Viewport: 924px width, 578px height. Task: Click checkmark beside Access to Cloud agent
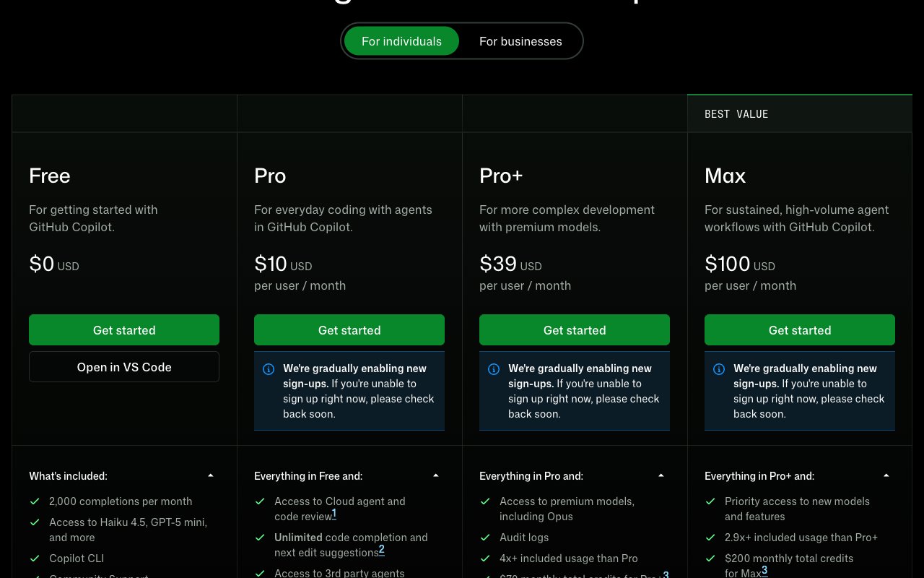(260, 501)
